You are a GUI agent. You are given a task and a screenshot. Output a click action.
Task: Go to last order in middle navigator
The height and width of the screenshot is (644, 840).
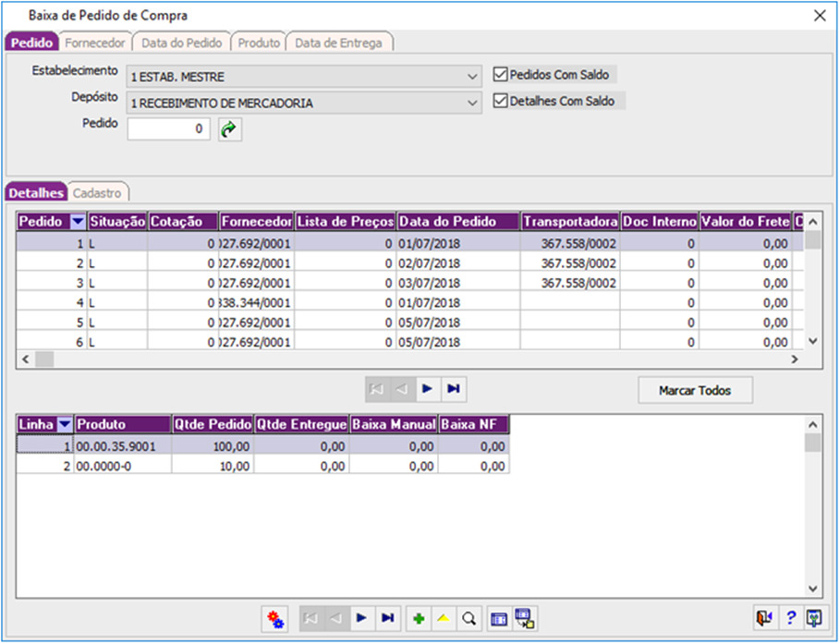click(x=453, y=389)
